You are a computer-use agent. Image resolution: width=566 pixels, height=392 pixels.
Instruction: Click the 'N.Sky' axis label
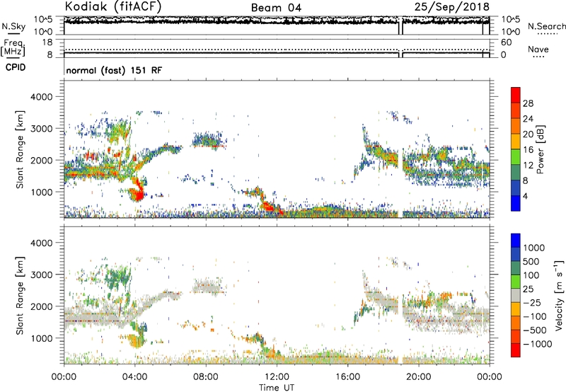13,26
